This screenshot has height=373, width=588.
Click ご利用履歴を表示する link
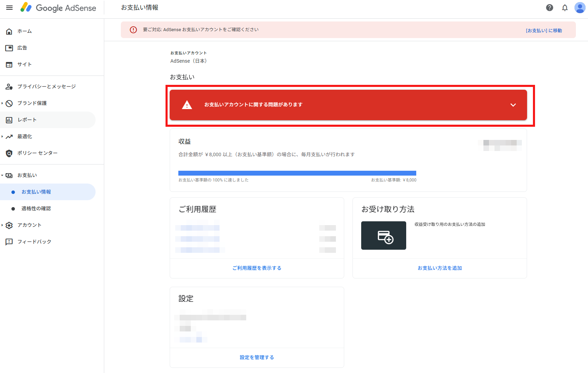point(257,268)
